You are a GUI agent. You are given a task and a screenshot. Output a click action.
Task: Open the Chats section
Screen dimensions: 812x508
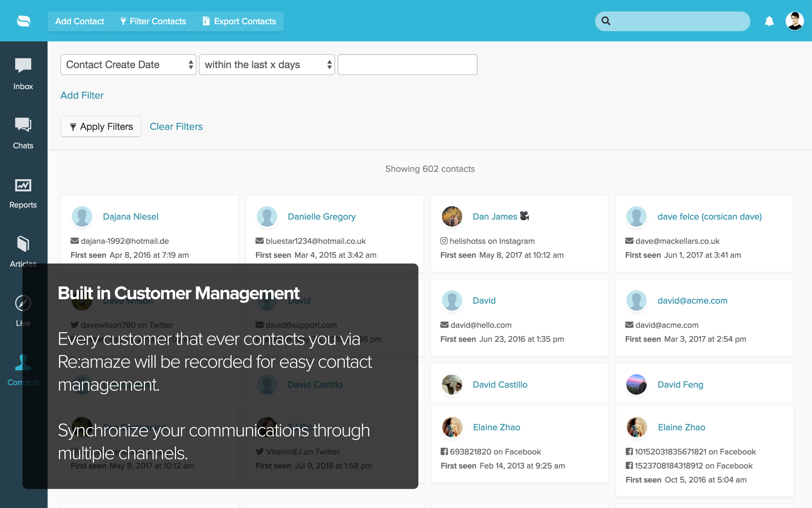[23, 133]
